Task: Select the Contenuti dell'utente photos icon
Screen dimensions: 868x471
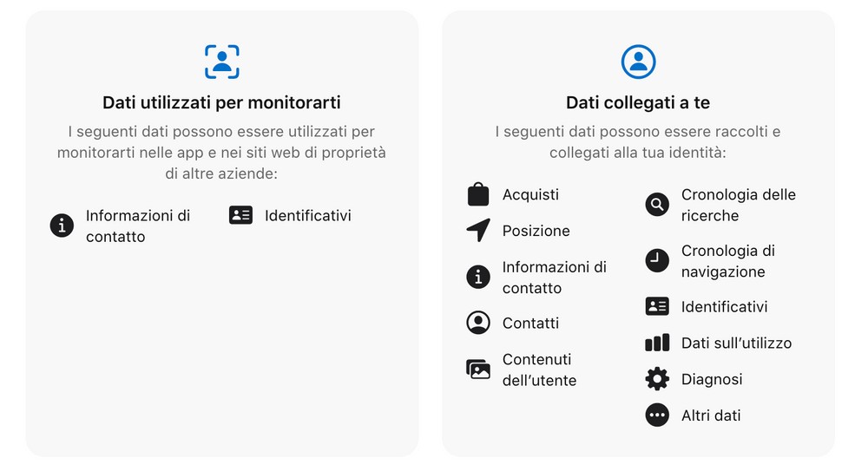Action: [x=478, y=370]
